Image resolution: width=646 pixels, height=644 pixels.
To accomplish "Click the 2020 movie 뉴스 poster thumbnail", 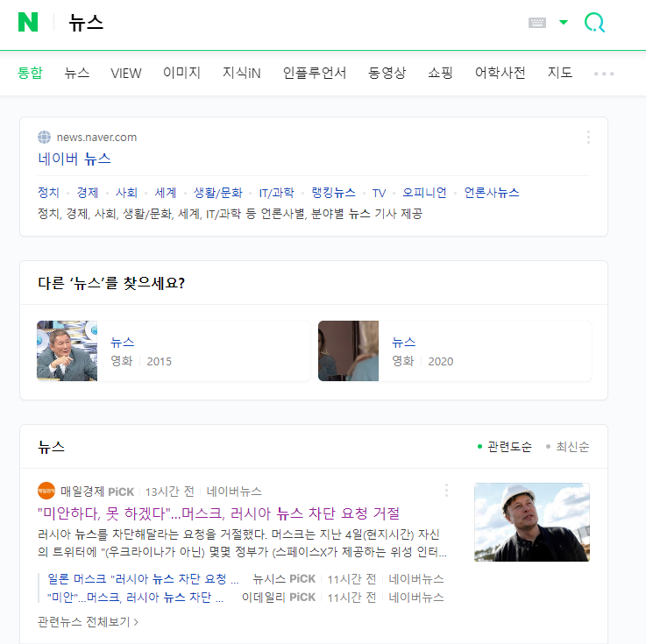I will point(348,350).
